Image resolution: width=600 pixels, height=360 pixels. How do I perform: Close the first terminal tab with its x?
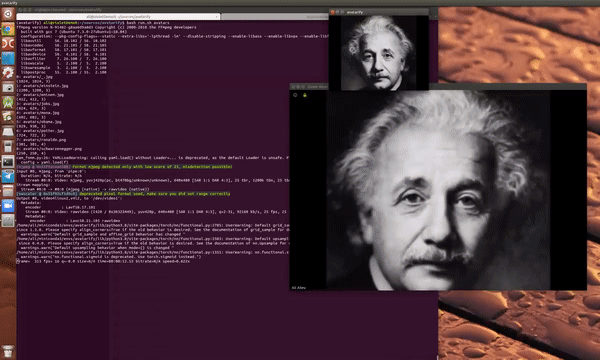coord(217,17)
